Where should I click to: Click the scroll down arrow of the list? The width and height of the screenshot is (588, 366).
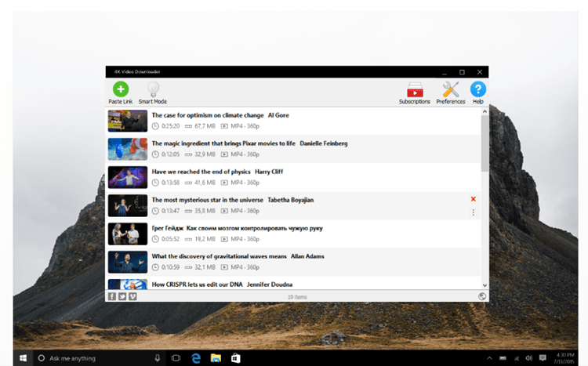(x=485, y=285)
